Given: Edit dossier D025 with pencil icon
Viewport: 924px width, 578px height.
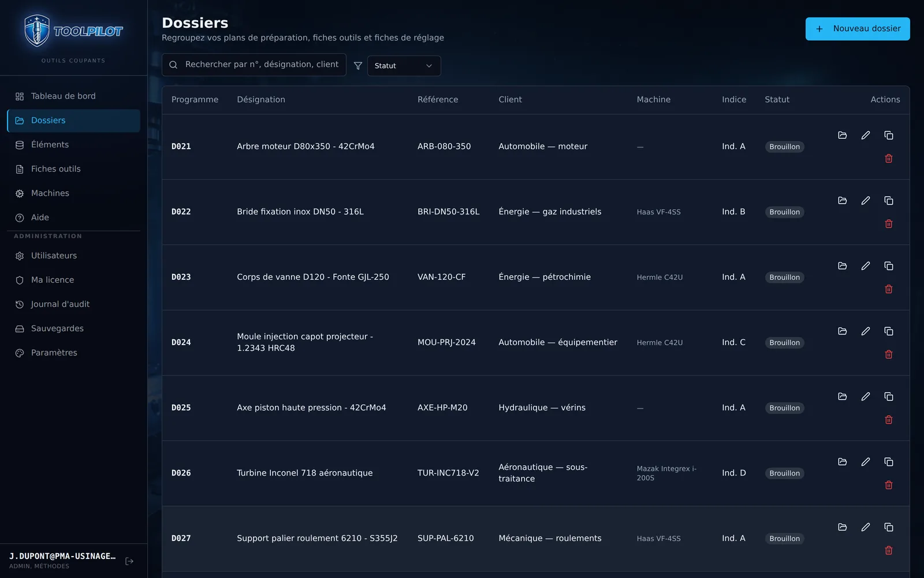Looking at the screenshot, I should tap(866, 397).
